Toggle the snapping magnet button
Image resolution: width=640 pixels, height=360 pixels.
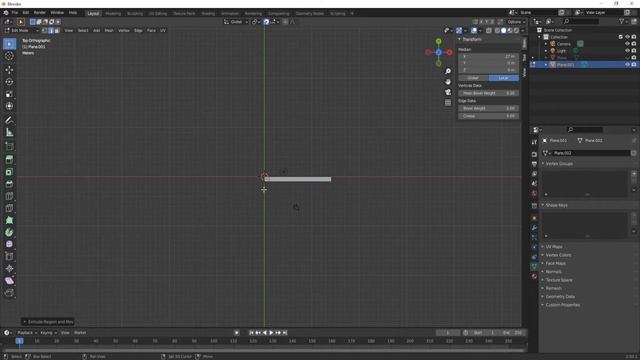coord(266,22)
